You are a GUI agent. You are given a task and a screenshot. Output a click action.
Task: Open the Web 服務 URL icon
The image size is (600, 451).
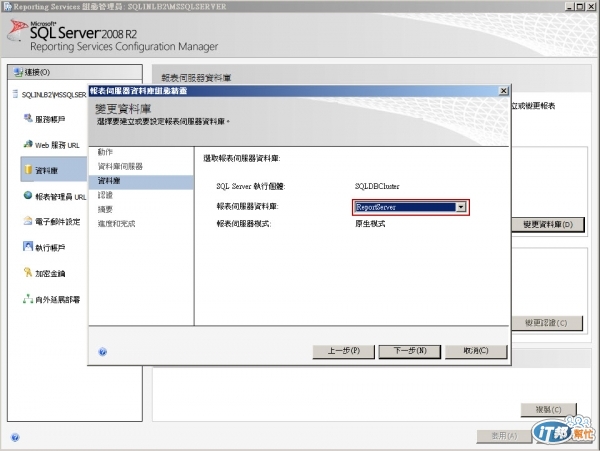pyautogui.click(x=28, y=144)
